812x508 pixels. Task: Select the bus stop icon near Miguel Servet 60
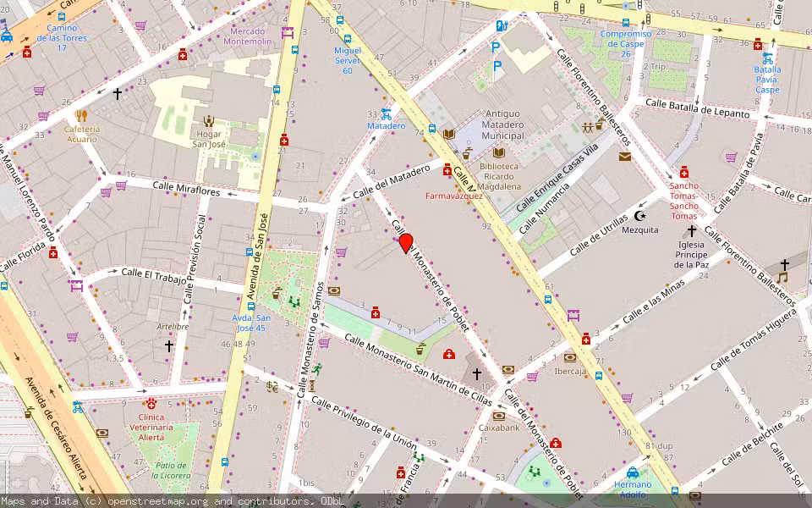pos(347,40)
